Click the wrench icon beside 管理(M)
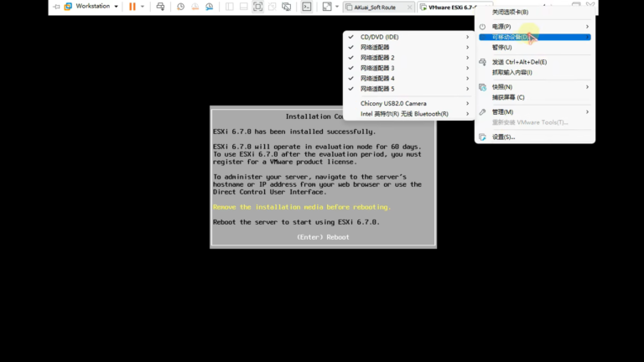Screen dimensions: 644x362 pyautogui.click(x=483, y=112)
